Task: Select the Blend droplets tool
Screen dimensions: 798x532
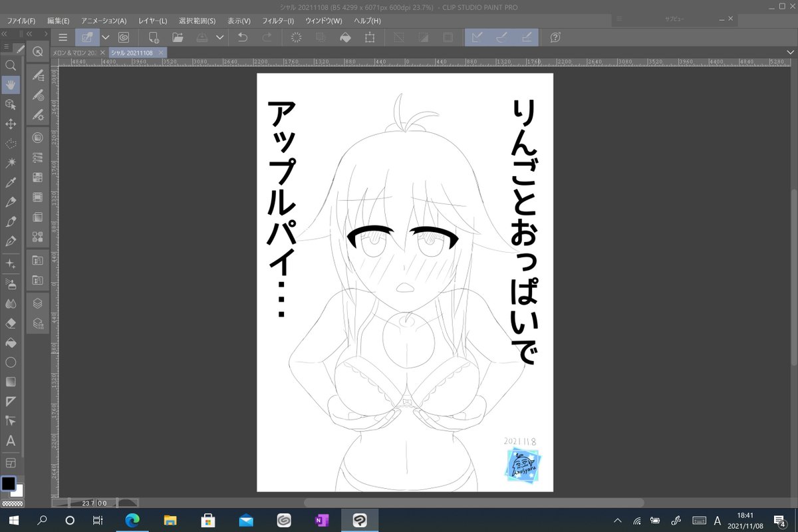Action: (x=11, y=303)
